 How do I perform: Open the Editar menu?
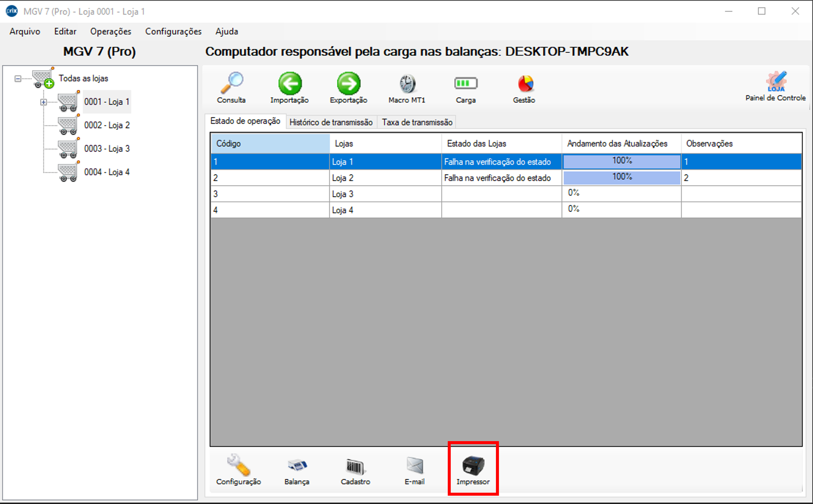point(65,31)
